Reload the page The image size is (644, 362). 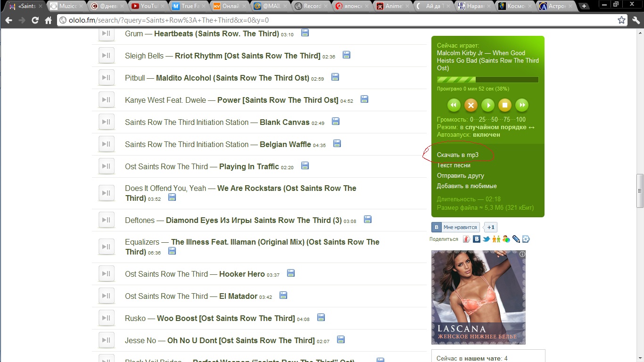click(35, 20)
